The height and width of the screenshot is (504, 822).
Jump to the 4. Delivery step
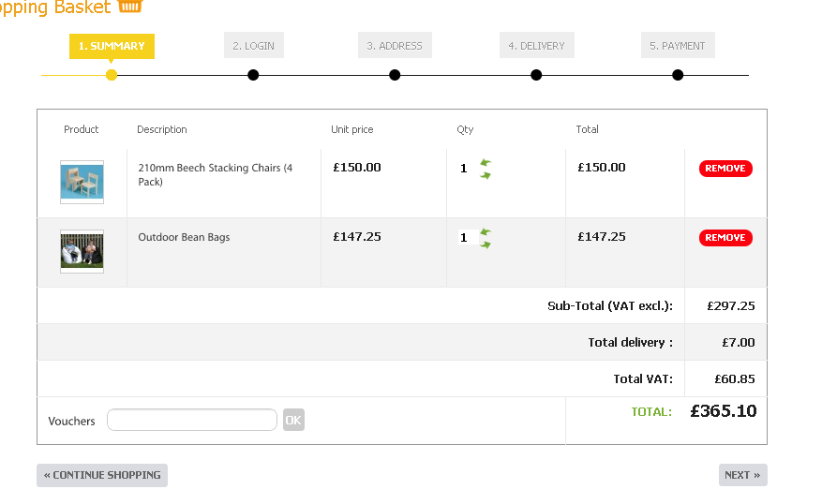[536, 46]
